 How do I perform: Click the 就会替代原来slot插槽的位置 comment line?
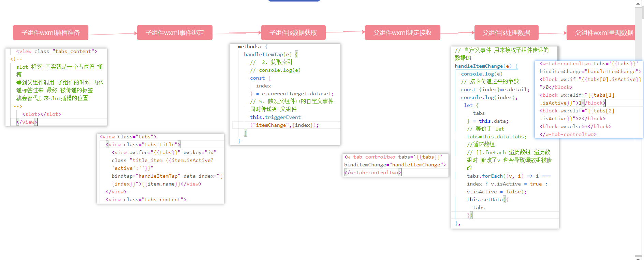52,98
